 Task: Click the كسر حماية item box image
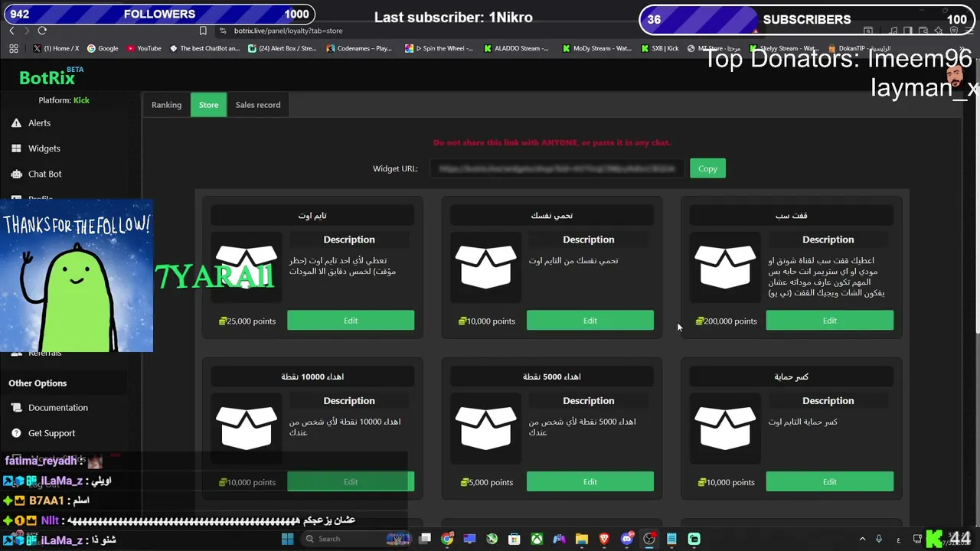click(x=725, y=427)
